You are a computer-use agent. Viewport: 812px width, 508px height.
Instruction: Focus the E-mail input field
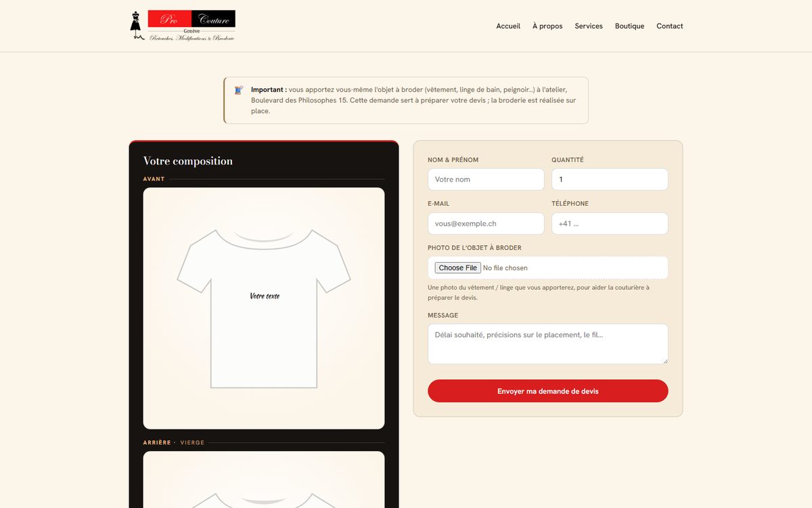click(486, 224)
